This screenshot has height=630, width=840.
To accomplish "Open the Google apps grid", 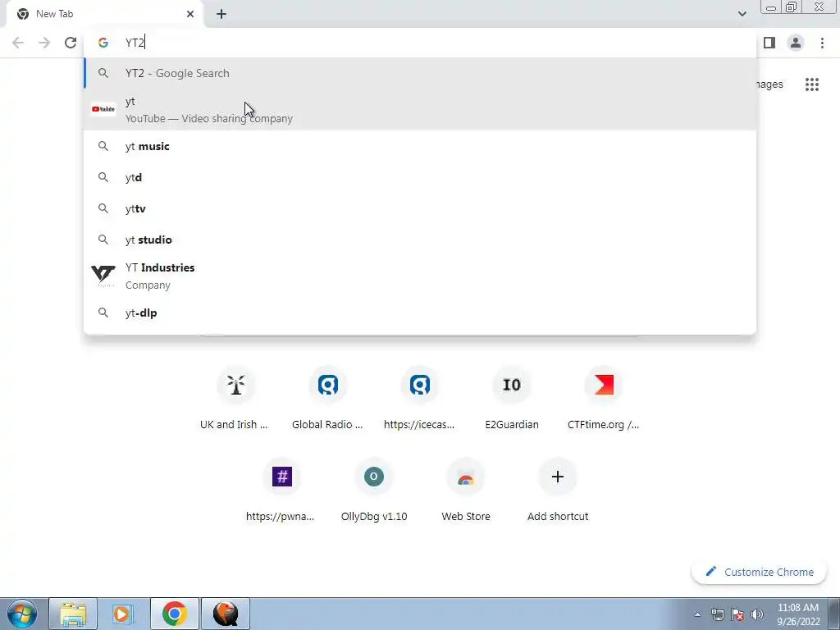I will tap(812, 84).
